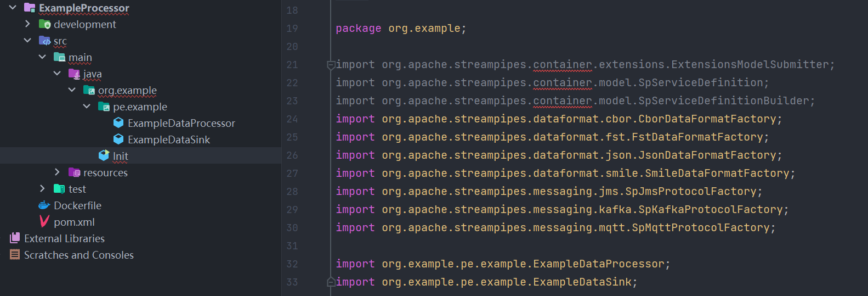
Task: Collapse the java folder
Action: [57, 74]
